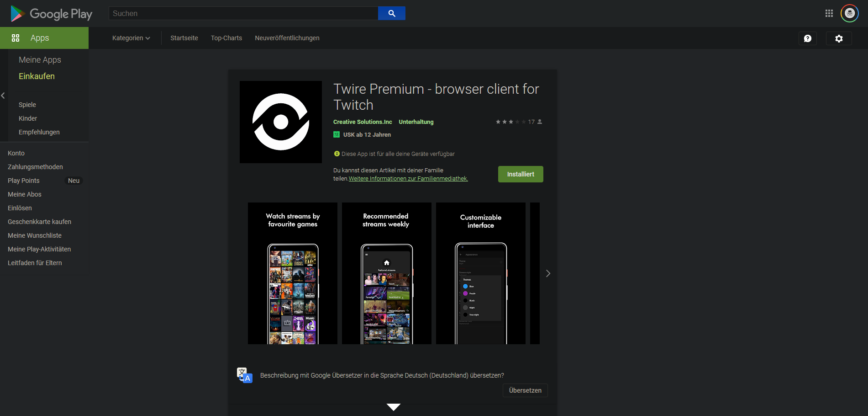Click the device availability info icon
The width and height of the screenshot is (868, 416).
pyautogui.click(x=337, y=154)
